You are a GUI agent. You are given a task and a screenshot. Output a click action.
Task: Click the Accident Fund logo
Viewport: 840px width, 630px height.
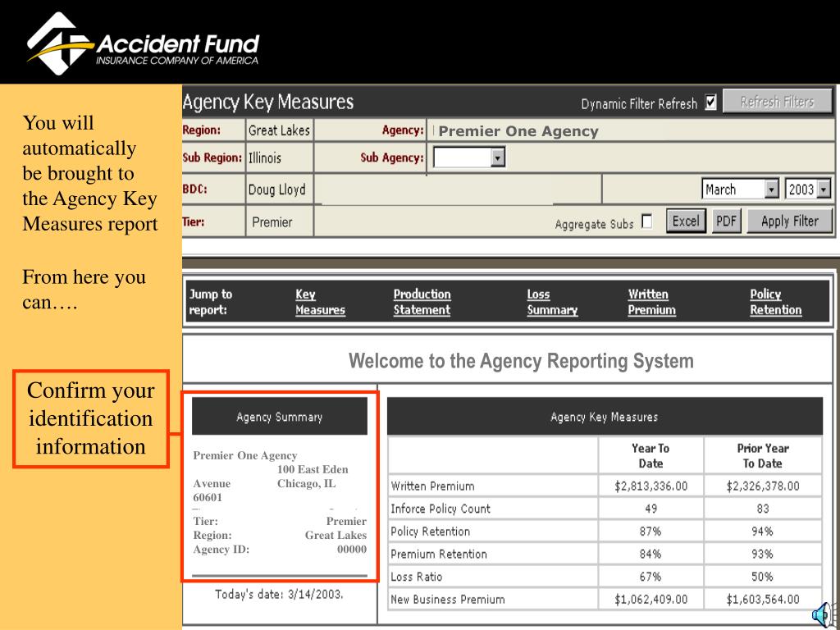click(x=143, y=43)
